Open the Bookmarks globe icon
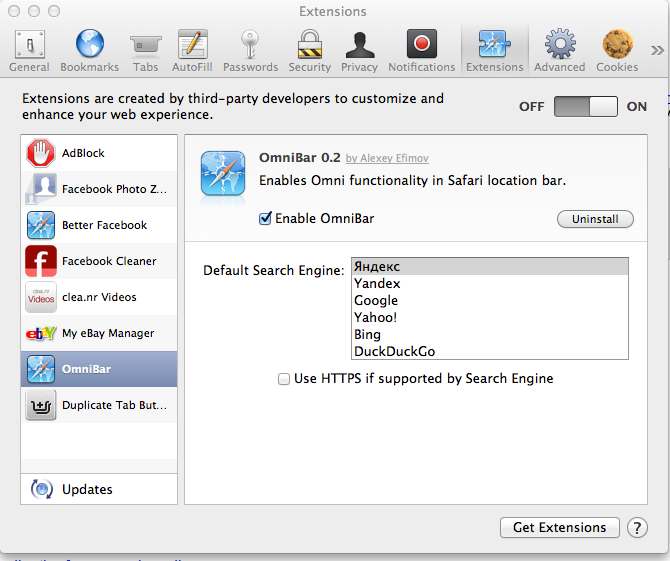 90,44
